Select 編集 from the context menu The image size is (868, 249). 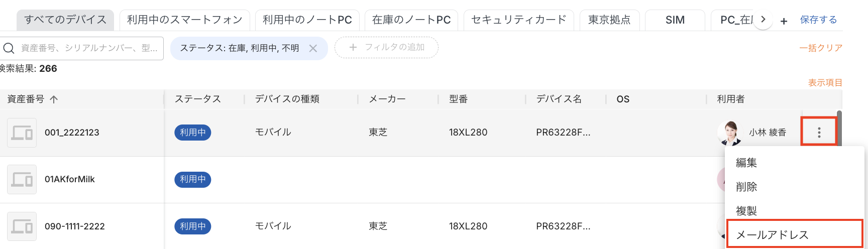click(746, 163)
